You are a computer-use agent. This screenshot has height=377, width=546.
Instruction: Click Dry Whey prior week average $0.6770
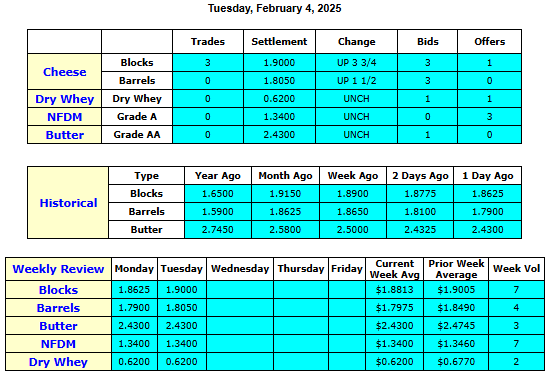pyautogui.click(x=456, y=362)
